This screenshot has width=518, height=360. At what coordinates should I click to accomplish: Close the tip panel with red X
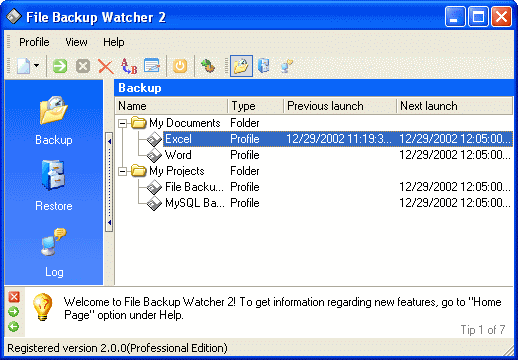pos(14,297)
